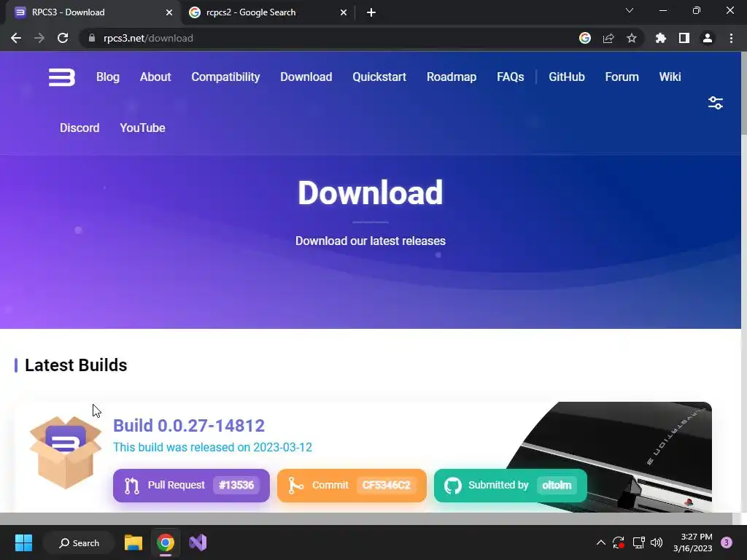Viewport: 747px width, 560px height.
Task: Share this page using the share icon
Action: pos(608,38)
